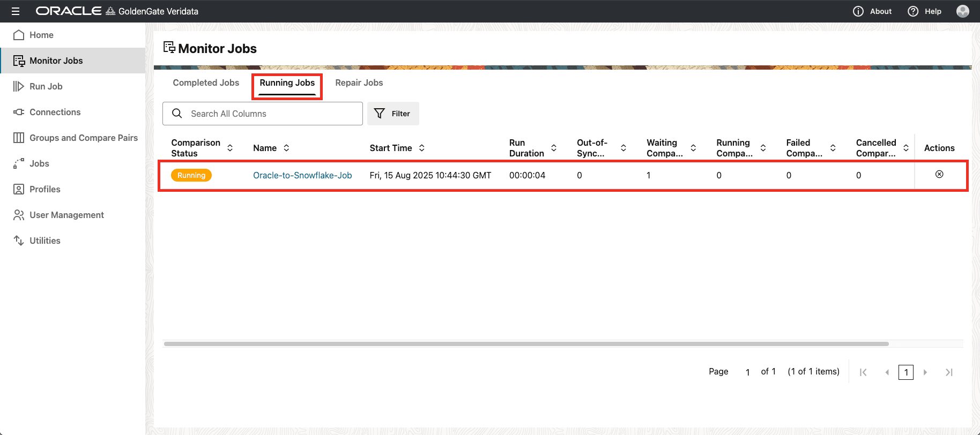Image resolution: width=980 pixels, height=435 pixels.
Task: Go to the previous page
Action: [887, 372]
